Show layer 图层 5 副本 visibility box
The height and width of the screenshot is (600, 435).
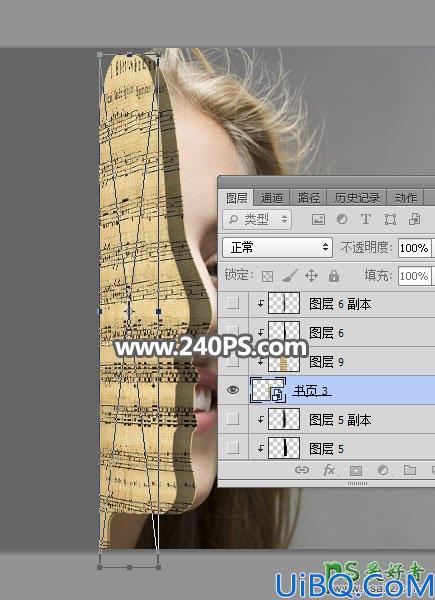click(x=233, y=419)
